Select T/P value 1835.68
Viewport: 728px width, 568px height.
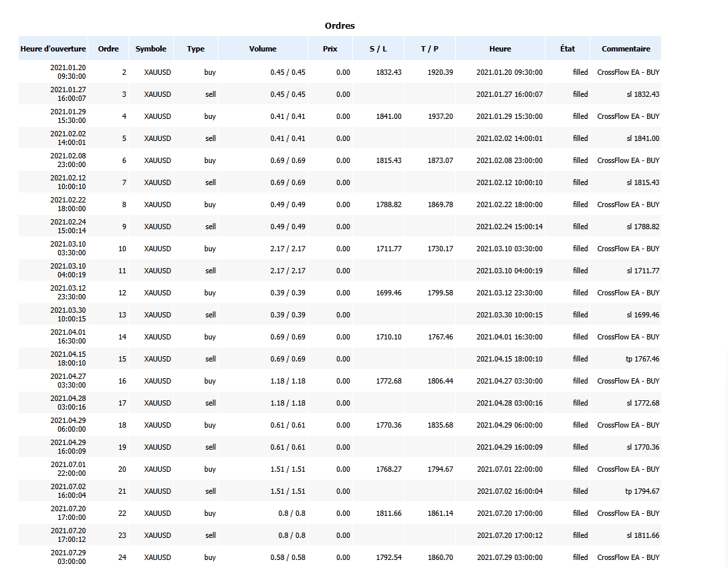tap(440, 425)
